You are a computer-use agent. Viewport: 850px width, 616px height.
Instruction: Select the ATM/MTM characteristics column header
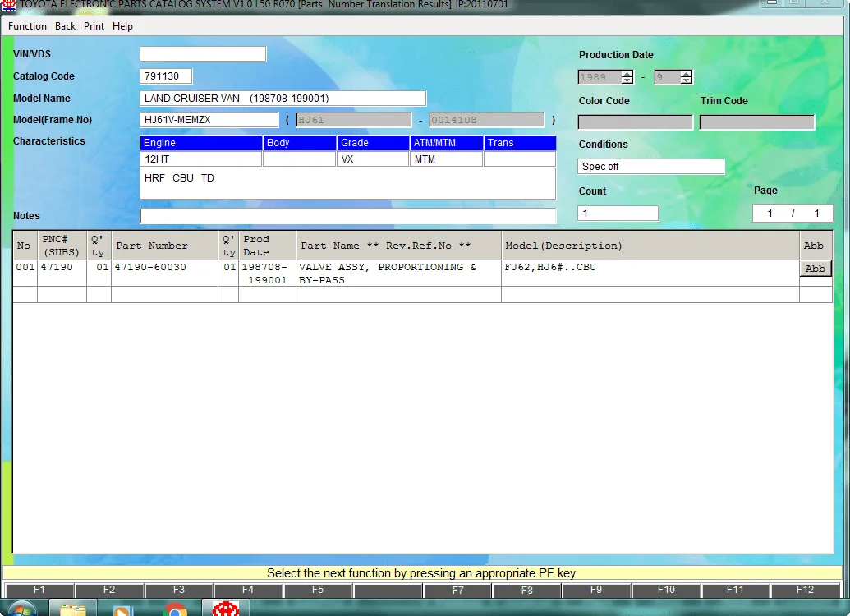447,143
